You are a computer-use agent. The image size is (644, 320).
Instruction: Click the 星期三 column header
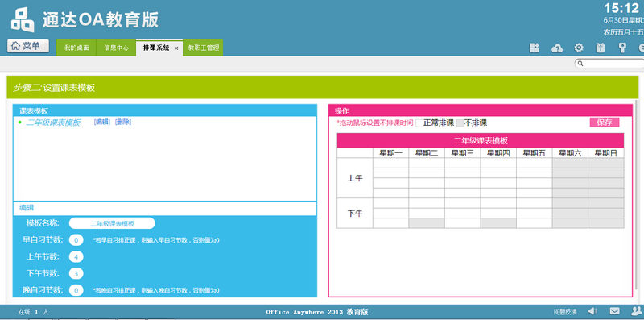pos(462,153)
